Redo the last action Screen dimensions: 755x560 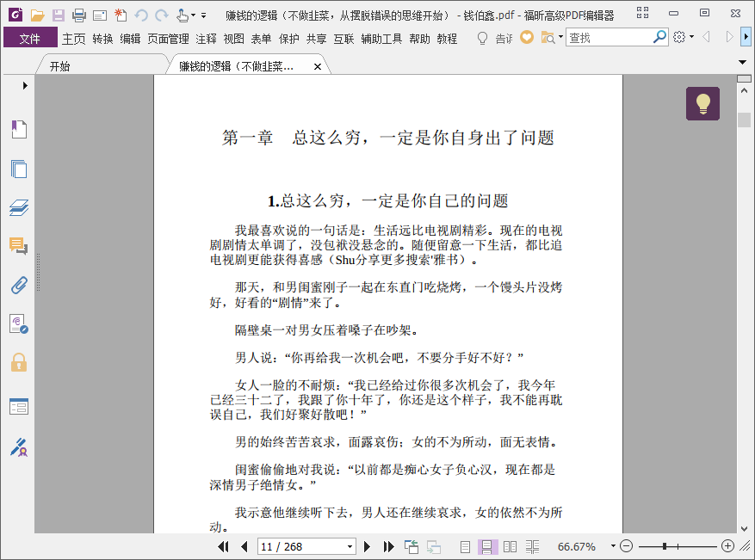[162, 15]
